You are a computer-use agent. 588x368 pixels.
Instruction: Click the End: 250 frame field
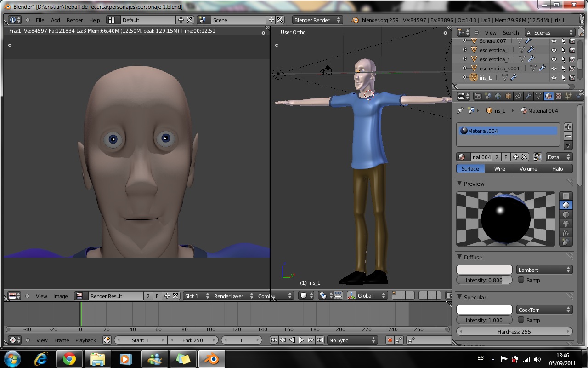(x=192, y=340)
